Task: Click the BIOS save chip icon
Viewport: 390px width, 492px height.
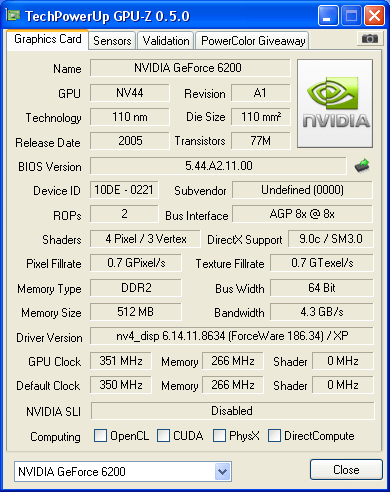Action: tap(362, 166)
